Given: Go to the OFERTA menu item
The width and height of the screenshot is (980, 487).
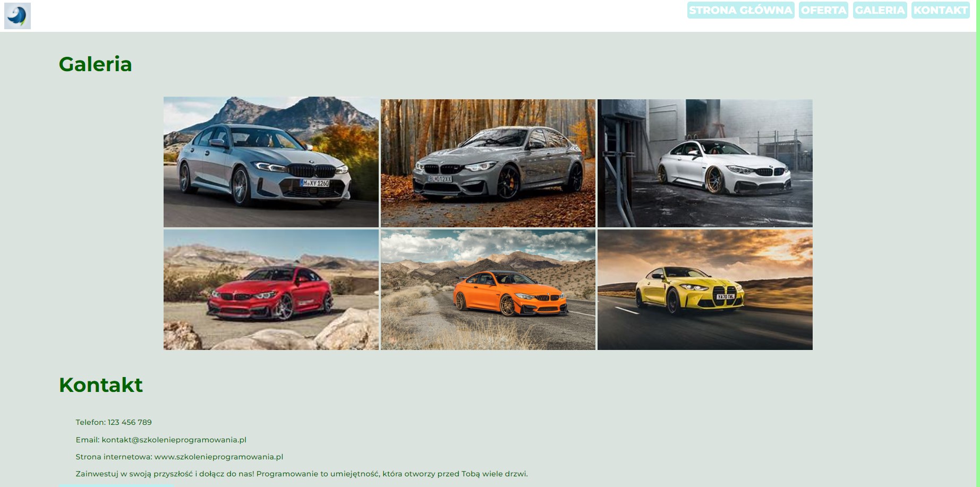Looking at the screenshot, I should (x=823, y=10).
